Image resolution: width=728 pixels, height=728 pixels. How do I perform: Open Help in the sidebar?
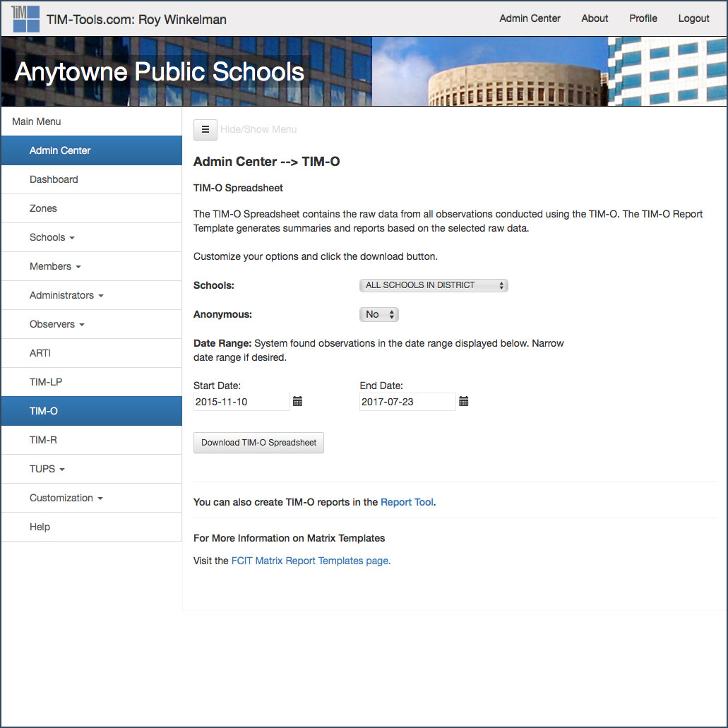92,527
